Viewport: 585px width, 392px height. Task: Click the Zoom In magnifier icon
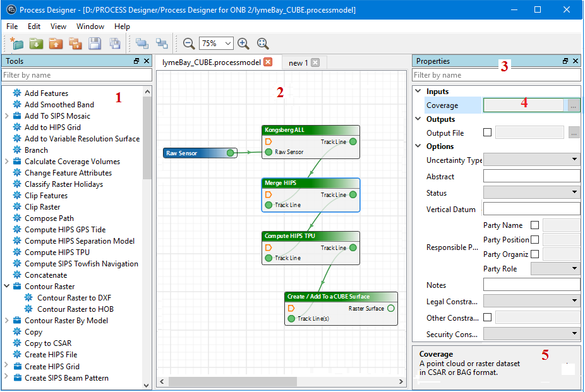[243, 44]
